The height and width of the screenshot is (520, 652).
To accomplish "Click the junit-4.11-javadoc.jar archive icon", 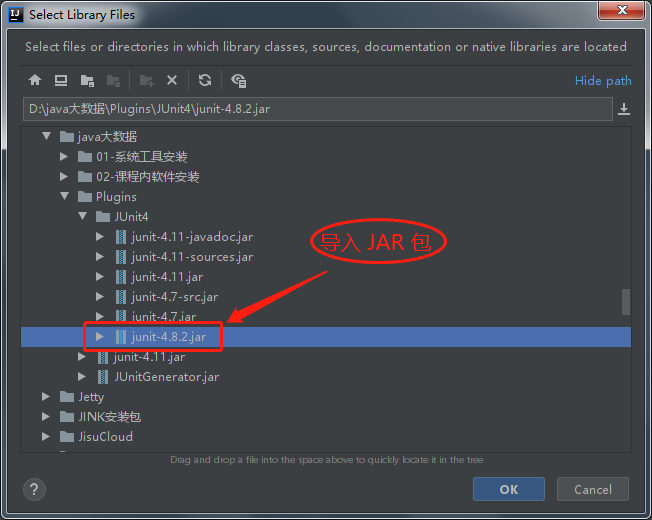I will [x=121, y=237].
